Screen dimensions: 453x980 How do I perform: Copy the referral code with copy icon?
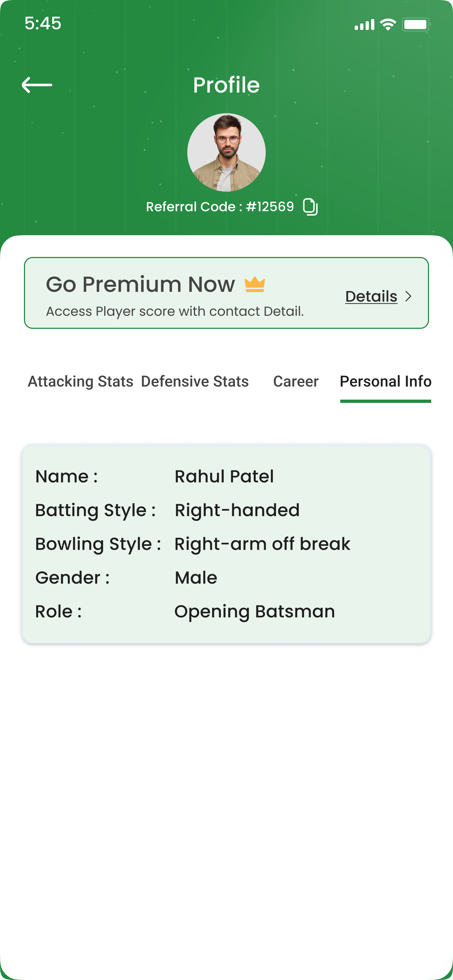click(310, 207)
